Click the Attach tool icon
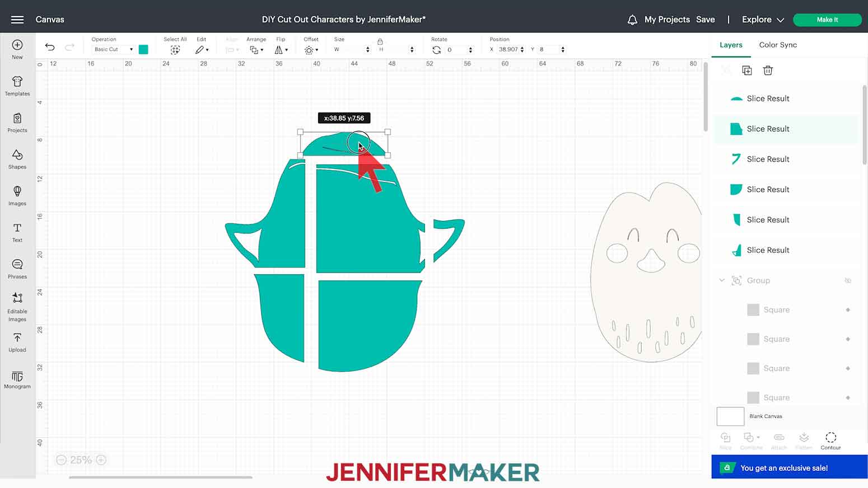The height and width of the screenshot is (488, 868). (x=778, y=440)
